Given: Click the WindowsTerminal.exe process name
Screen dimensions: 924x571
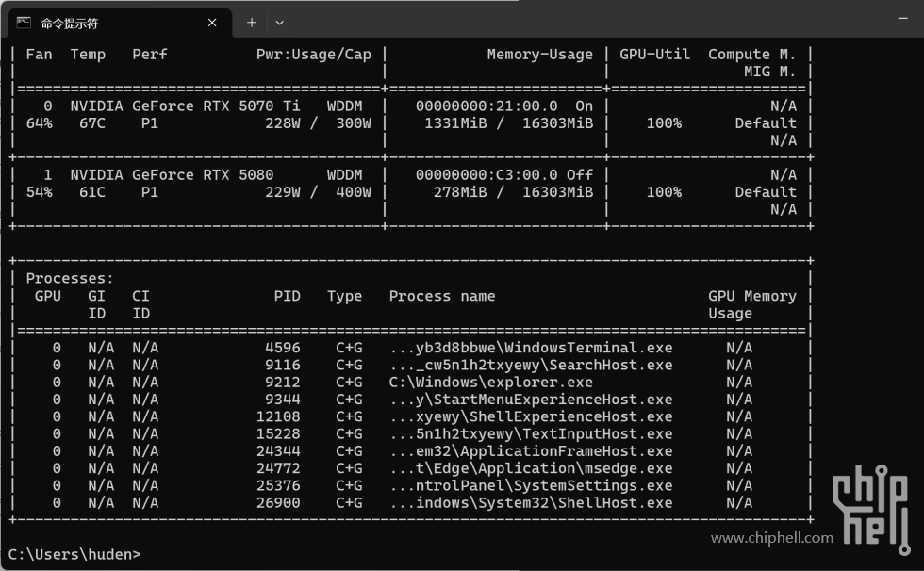Looking at the screenshot, I should click(x=531, y=348).
